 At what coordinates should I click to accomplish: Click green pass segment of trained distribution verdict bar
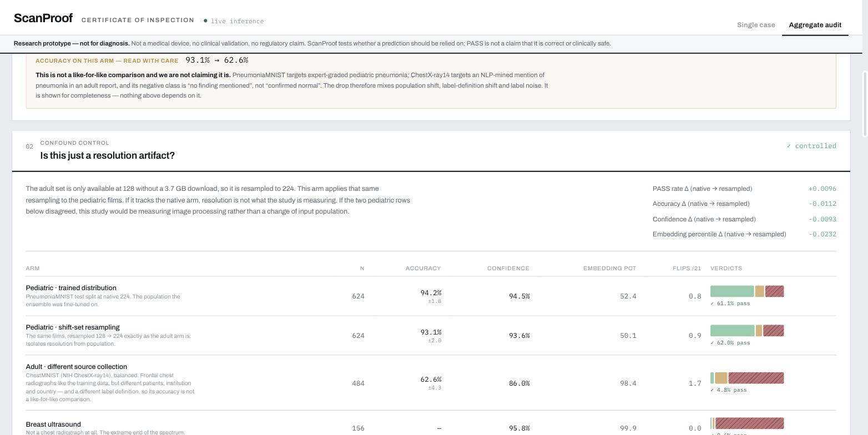[x=732, y=291]
